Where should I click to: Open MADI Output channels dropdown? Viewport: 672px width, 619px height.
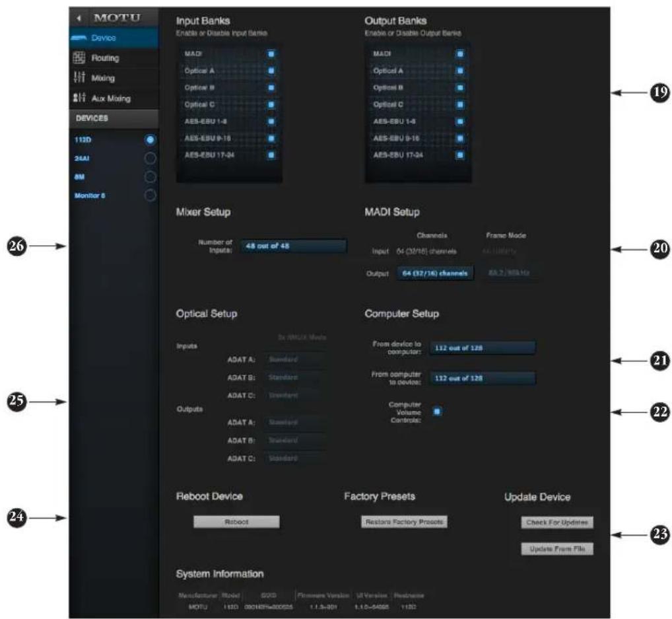tap(435, 273)
